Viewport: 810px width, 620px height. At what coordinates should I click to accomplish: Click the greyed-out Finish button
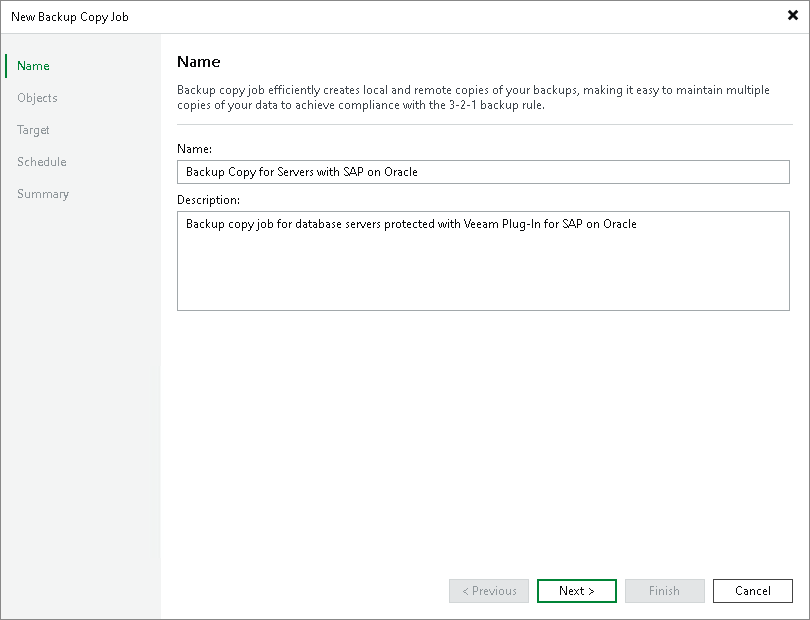664,591
